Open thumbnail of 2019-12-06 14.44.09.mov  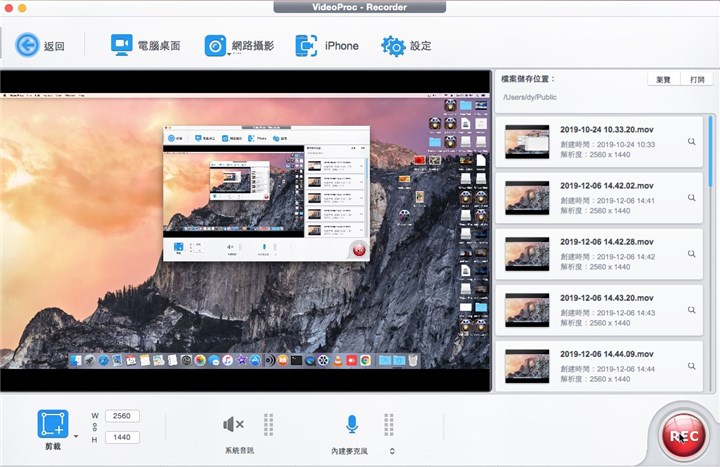click(527, 366)
